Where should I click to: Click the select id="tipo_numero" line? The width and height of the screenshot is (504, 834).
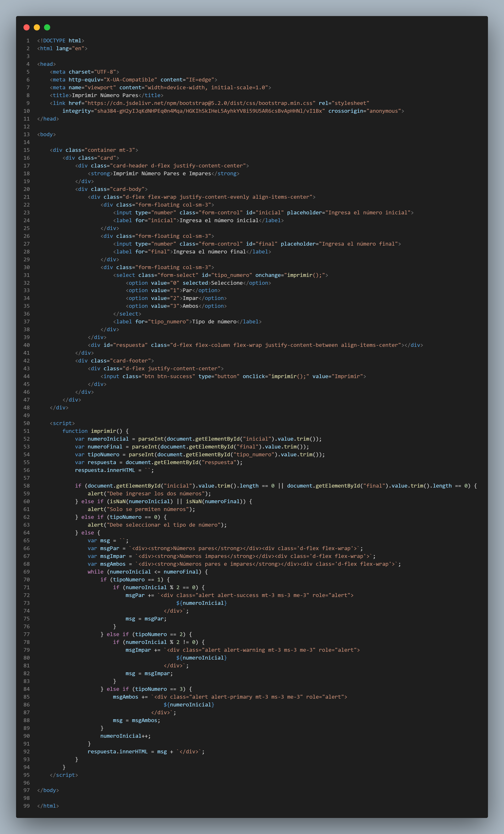point(220,275)
